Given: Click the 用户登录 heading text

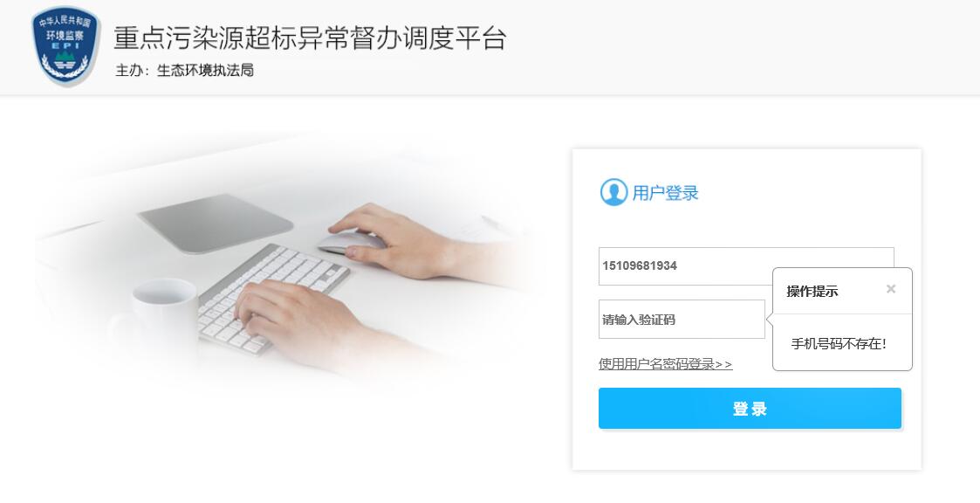Looking at the screenshot, I should [x=665, y=193].
